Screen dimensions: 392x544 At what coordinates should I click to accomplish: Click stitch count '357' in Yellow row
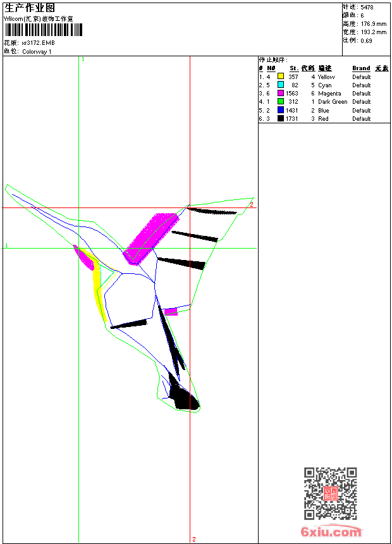[x=293, y=77]
